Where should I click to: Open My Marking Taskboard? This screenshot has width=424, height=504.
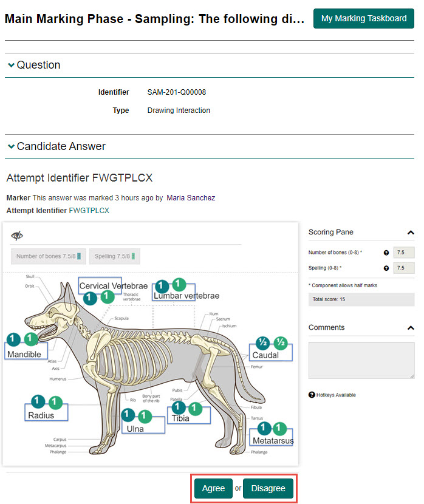tap(363, 18)
